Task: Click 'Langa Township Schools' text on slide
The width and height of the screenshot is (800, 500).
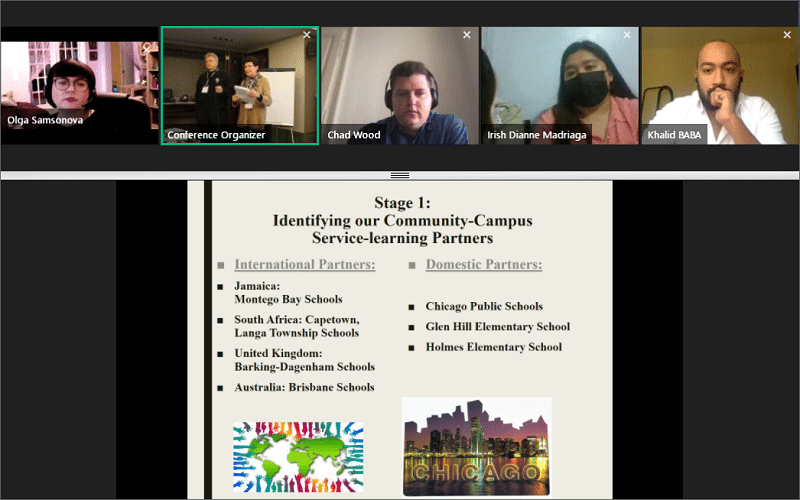Action: (296, 333)
